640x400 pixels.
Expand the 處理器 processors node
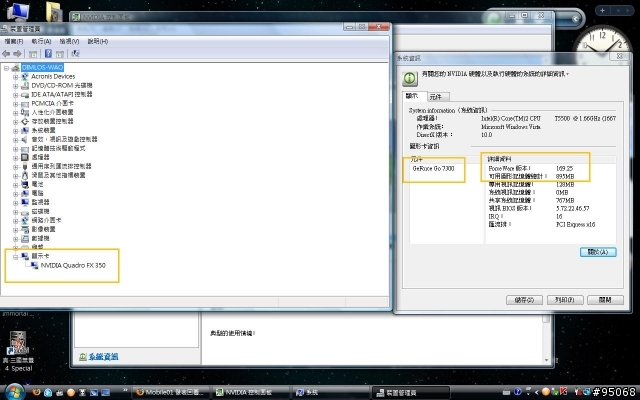tap(15, 158)
